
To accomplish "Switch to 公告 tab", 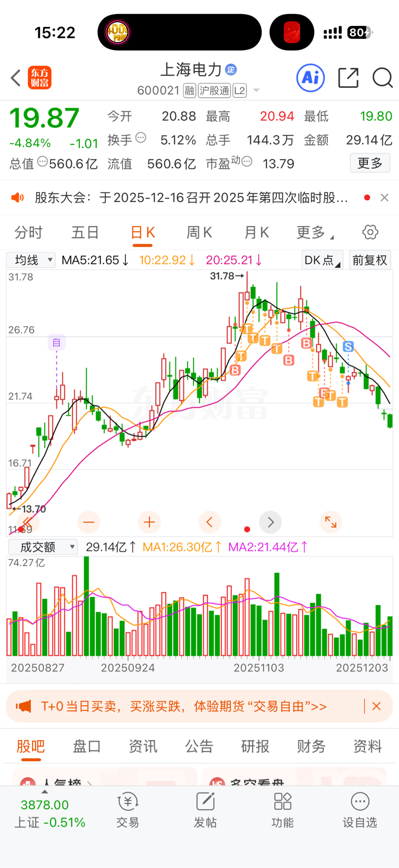I will [x=199, y=746].
